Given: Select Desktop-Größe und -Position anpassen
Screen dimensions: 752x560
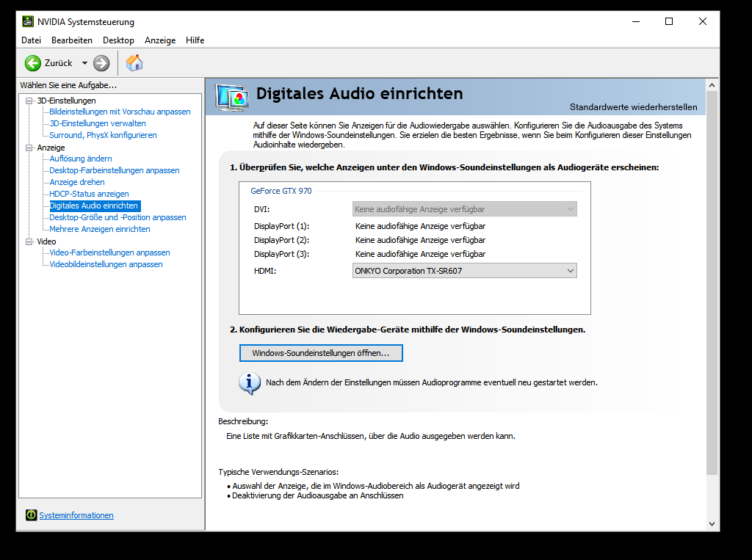Looking at the screenshot, I should coord(118,217).
